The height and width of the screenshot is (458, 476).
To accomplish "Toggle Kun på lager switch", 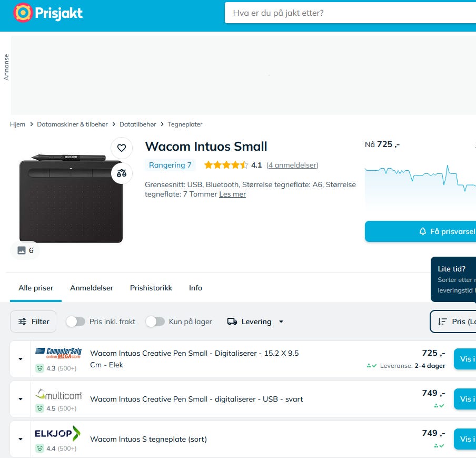I will click(x=155, y=321).
